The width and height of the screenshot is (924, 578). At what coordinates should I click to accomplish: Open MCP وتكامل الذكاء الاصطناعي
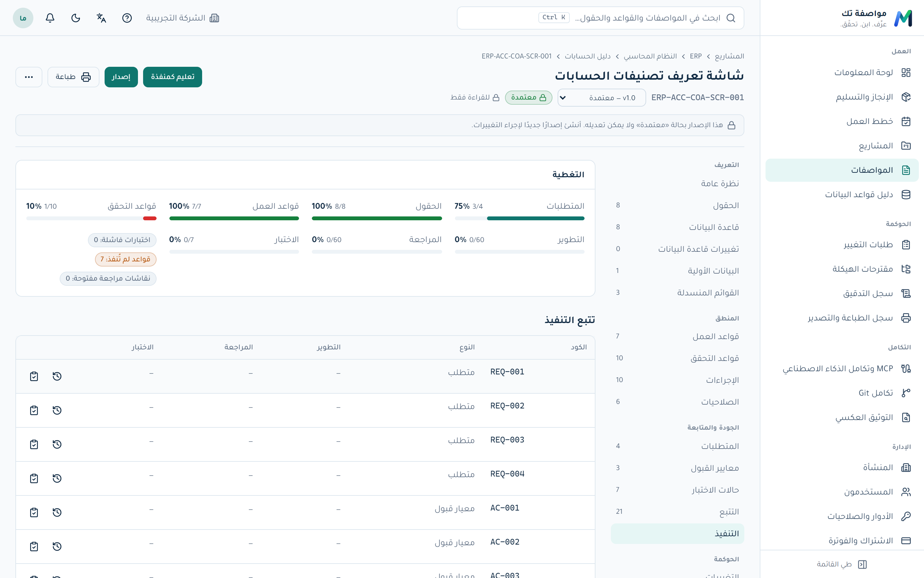pyautogui.click(x=842, y=369)
